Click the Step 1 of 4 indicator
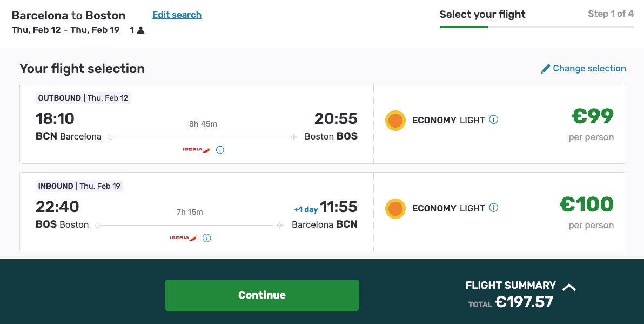The height and width of the screenshot is (324, 644). click(611, 14)
